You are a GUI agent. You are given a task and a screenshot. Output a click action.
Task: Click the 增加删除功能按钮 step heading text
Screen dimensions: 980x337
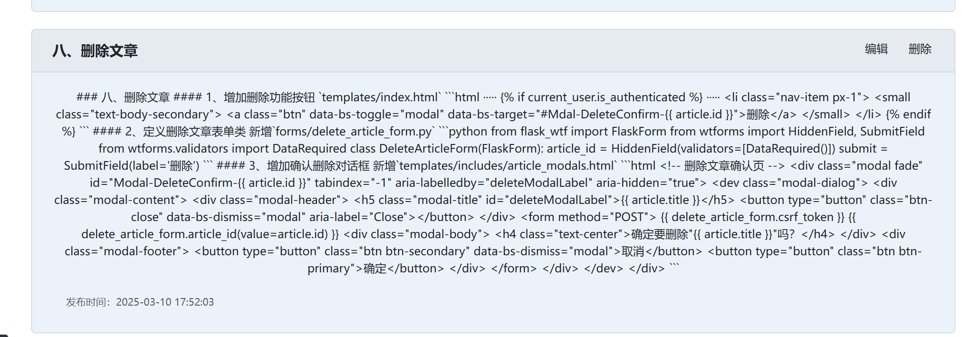tap(269, 97)
